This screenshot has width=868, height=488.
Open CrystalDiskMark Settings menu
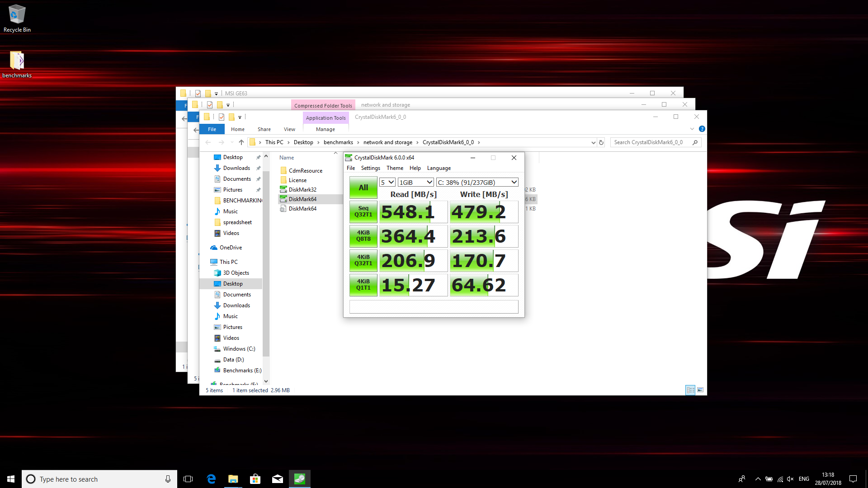pyautogui.click(x=370, y=168)
